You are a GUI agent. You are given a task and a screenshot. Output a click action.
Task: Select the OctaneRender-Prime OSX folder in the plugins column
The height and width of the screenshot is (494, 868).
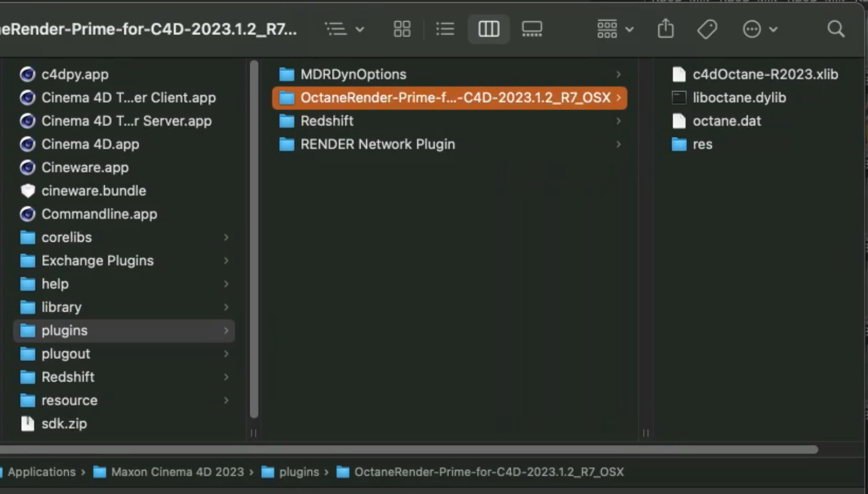[449, 97]
